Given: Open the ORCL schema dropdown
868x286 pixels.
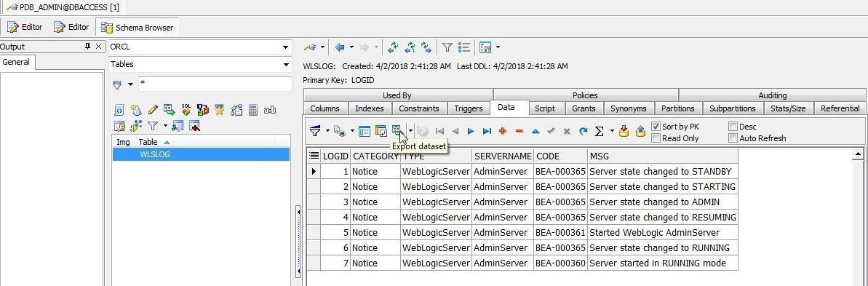Looking at the screenshot, I should tap(286, 47).
